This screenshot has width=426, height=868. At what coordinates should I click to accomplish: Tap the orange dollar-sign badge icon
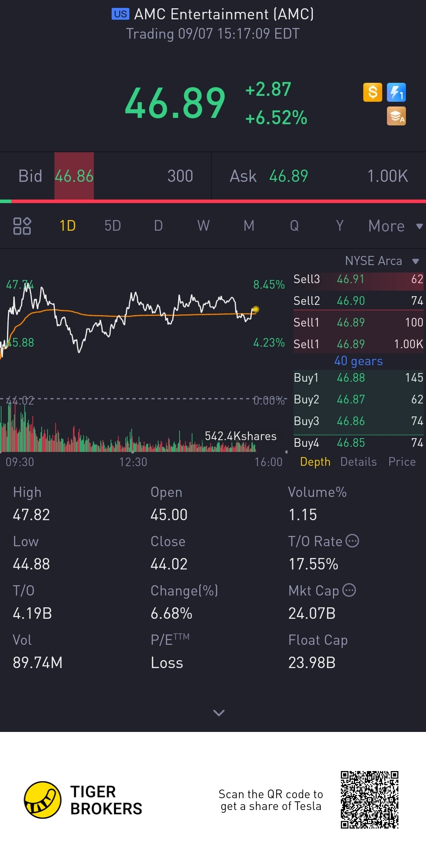coord(373,92)
